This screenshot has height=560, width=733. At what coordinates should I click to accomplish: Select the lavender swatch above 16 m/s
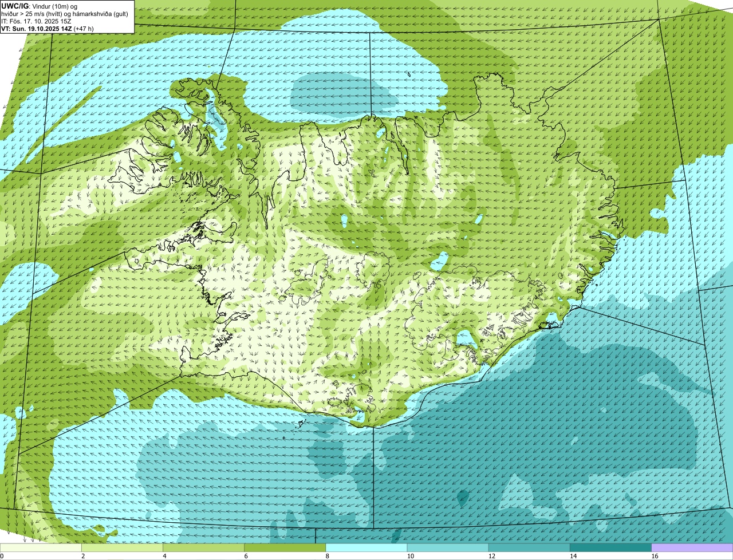692,547
